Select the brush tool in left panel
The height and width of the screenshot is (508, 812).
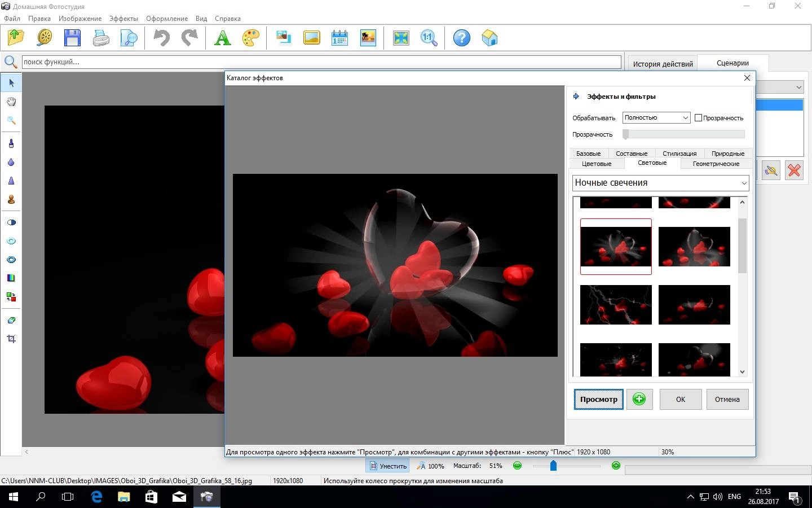(11, 143)
